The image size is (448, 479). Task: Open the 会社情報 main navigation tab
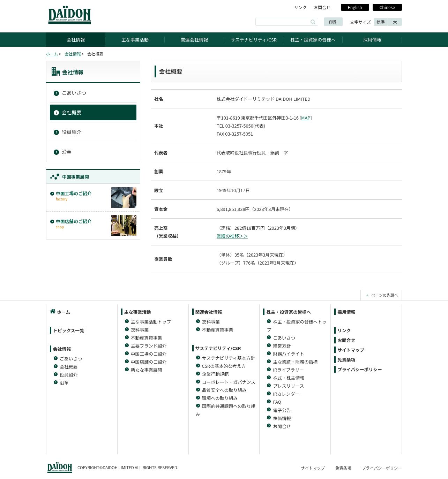click(76, 40)
